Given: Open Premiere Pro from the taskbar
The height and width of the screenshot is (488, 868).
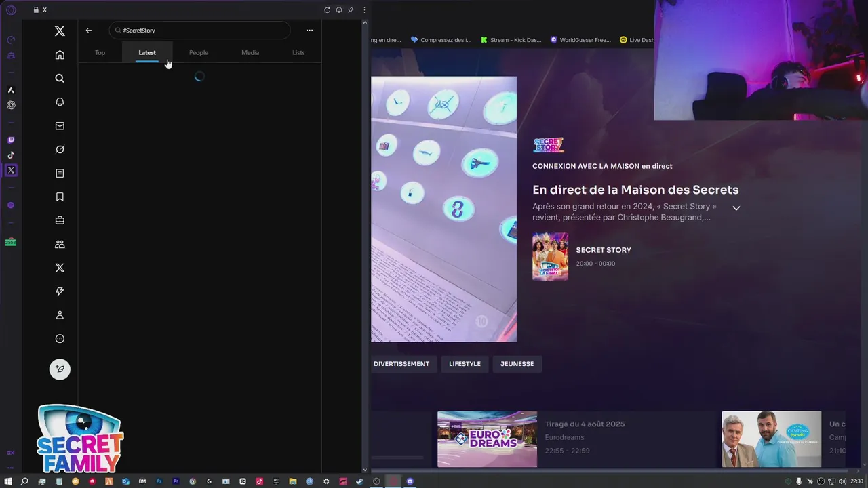Looking at the screenshot, I should click(176, 481).
